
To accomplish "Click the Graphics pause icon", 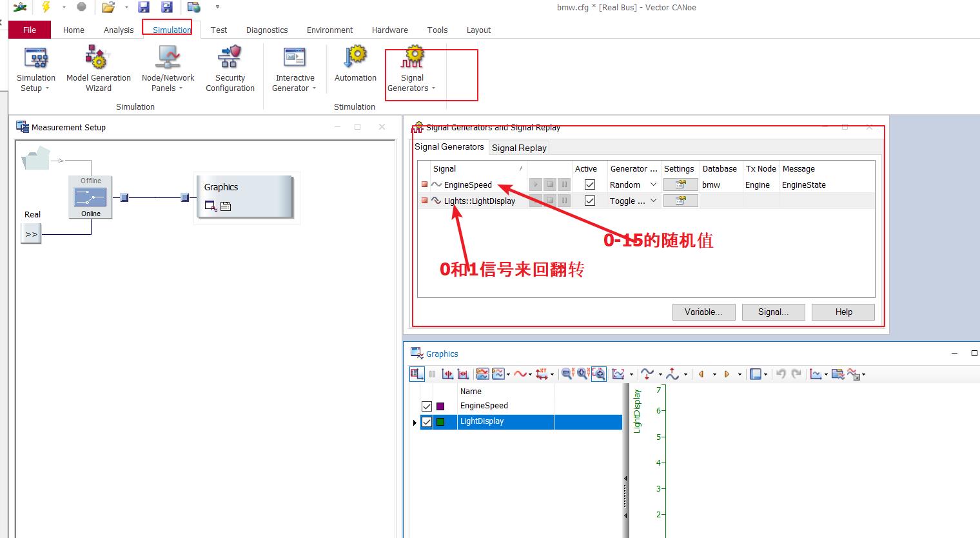I will [432, 374].
